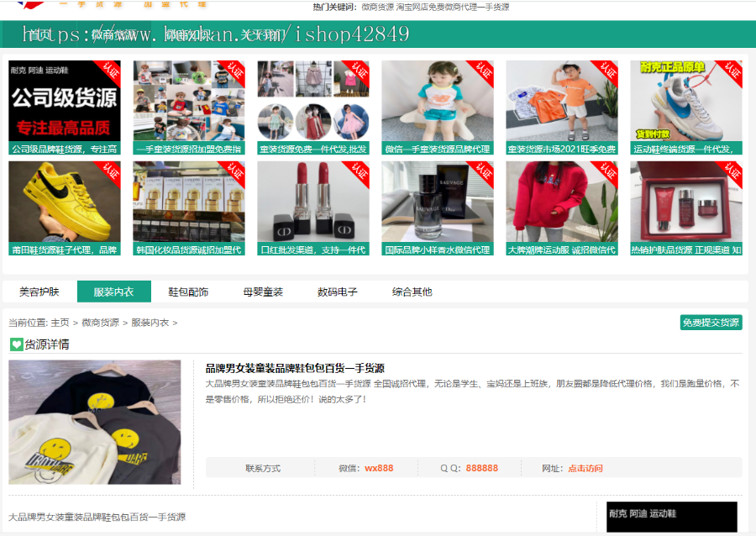Image resolution: width=756 pixels, height=536 pixels.
Task: Switch to the 数码电子 category tab
Action: [338, 292]
